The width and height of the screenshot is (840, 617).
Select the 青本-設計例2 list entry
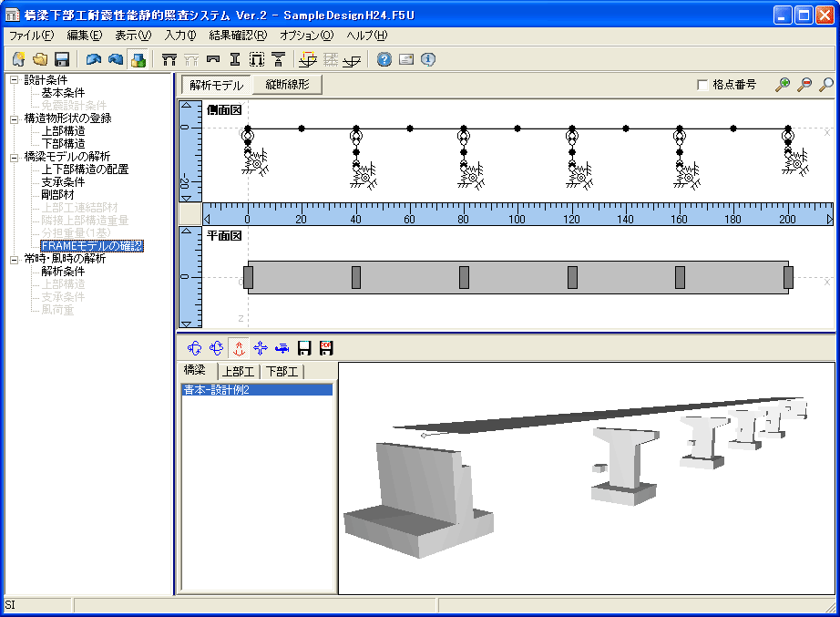257,390
